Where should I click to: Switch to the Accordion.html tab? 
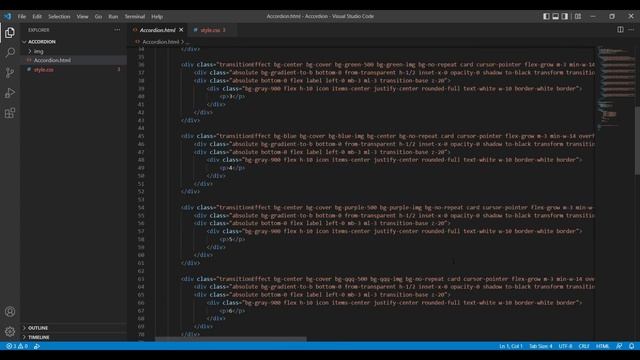[158, 30]
